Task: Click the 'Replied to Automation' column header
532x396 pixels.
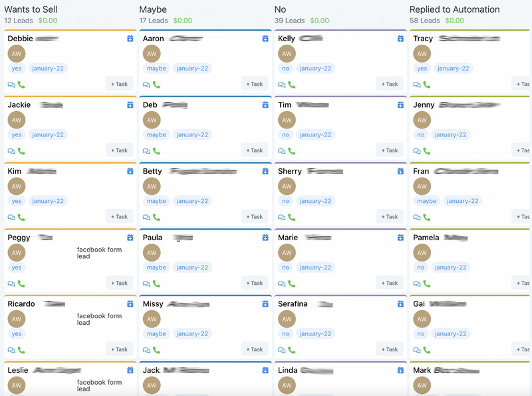Action: (454, 9)
